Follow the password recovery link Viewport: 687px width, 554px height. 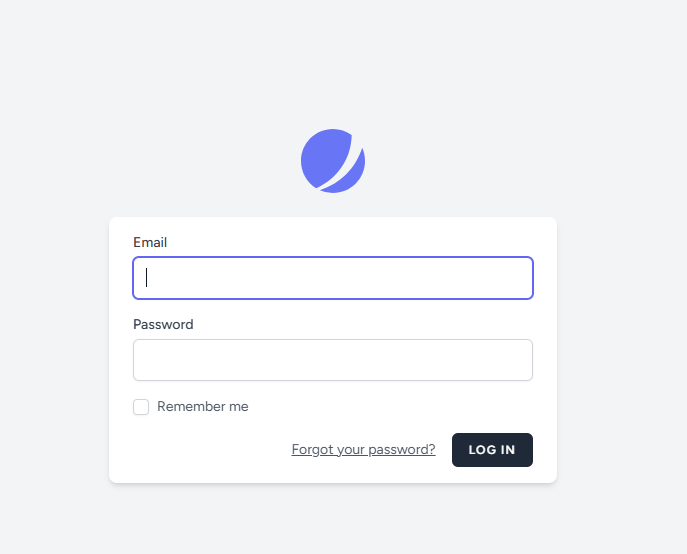(x=363, y=450)
